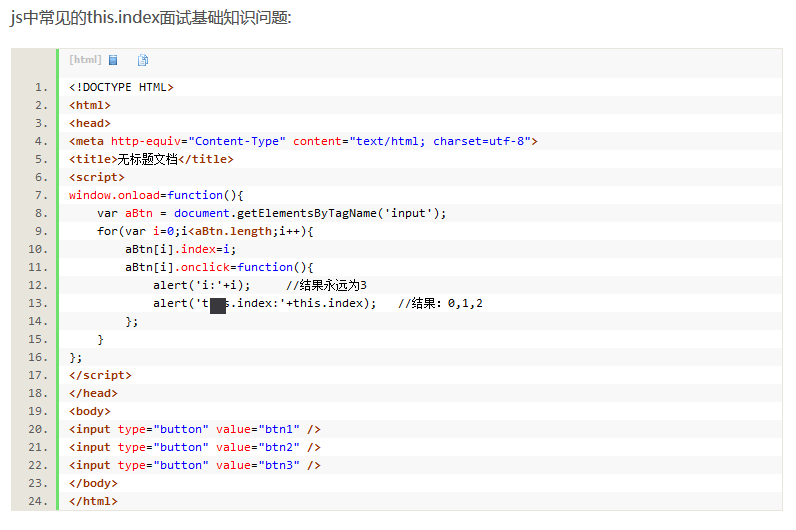
Task: Click the closing </script> tag line
Action: (100, 375)
